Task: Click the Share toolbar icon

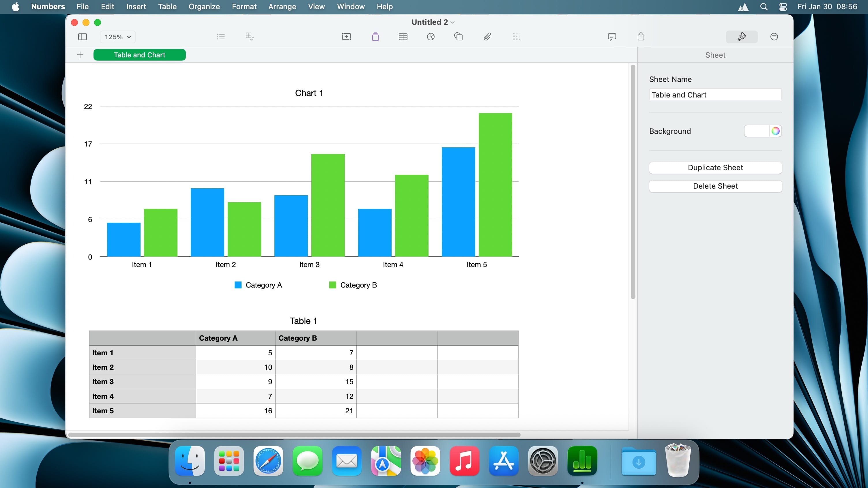Action: pyautogui.click(x=641, y=37)
